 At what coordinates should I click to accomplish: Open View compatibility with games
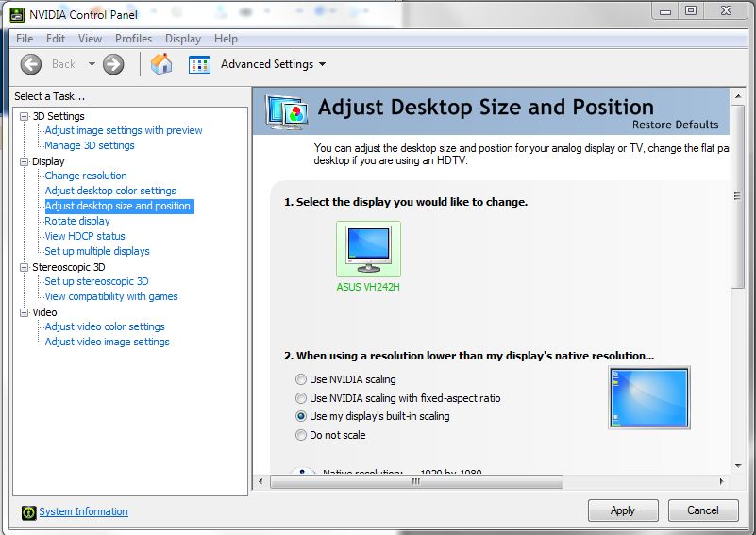pyautogui.click(x=111, y=296)
